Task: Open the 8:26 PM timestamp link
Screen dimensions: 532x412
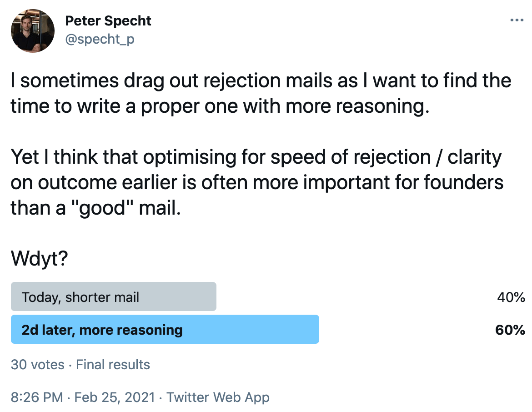Action: (x=37, y=397)
